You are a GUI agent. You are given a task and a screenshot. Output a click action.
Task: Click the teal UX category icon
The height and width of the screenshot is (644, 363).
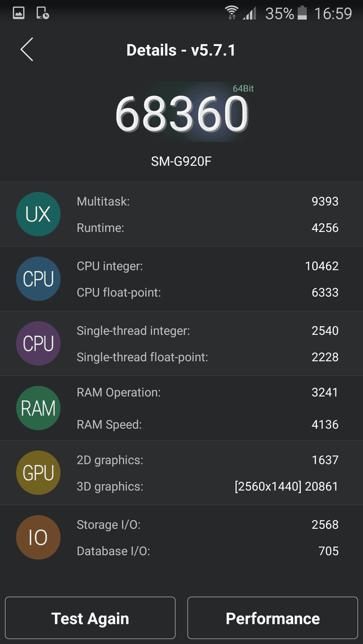[38, 214]
